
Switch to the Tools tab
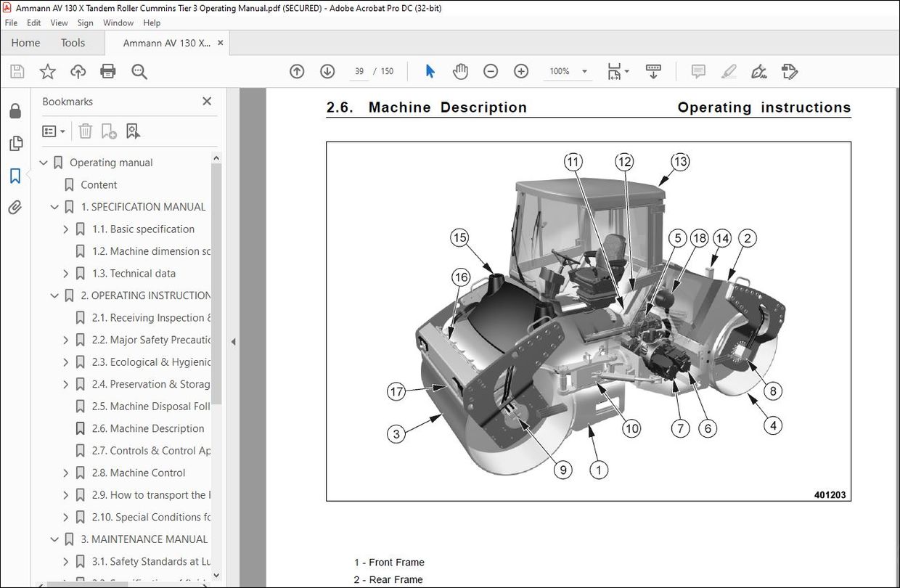[x=73, y=43]
